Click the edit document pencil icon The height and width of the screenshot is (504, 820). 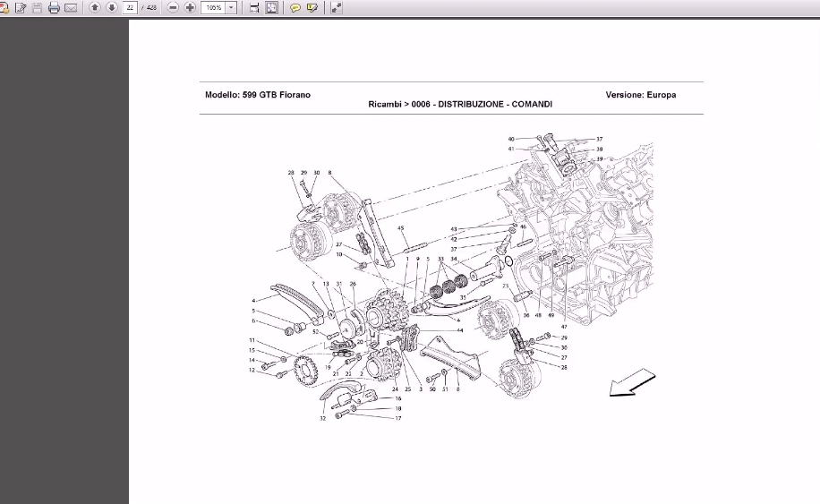[21, 8]
